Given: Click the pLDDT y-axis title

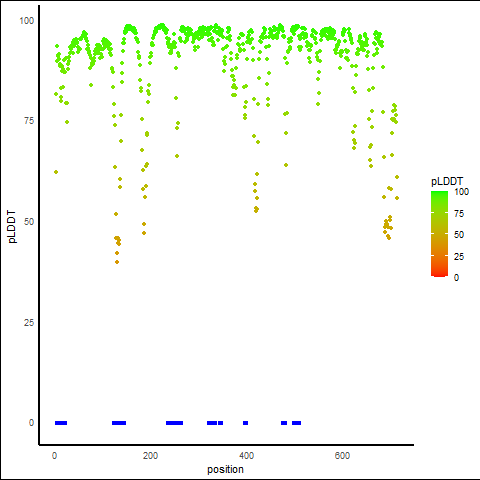Looking at the screenshot, I should [12, 227].
